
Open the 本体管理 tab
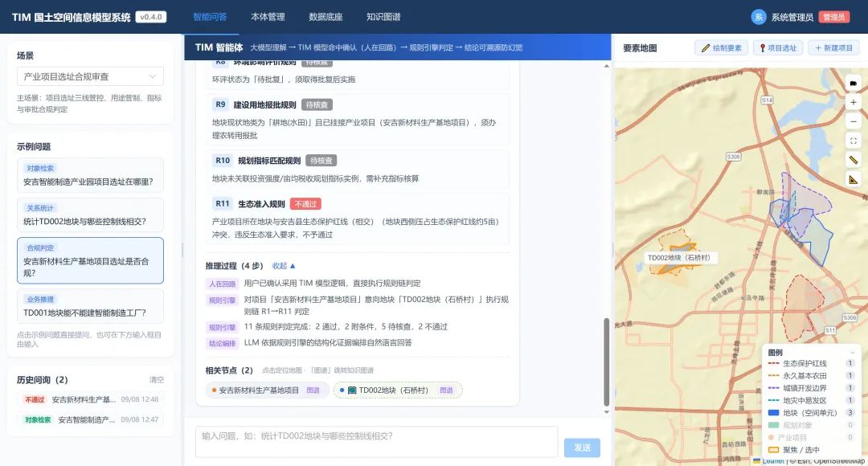pos(268,17)
